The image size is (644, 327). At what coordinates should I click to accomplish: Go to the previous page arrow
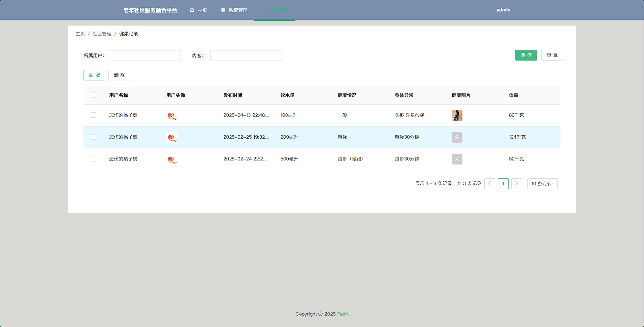[x=489, y=184]
